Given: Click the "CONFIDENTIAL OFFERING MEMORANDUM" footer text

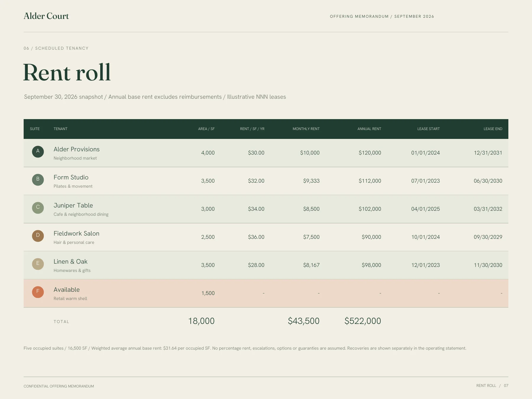Looking at the screenshot, I should tap(59, 386).
